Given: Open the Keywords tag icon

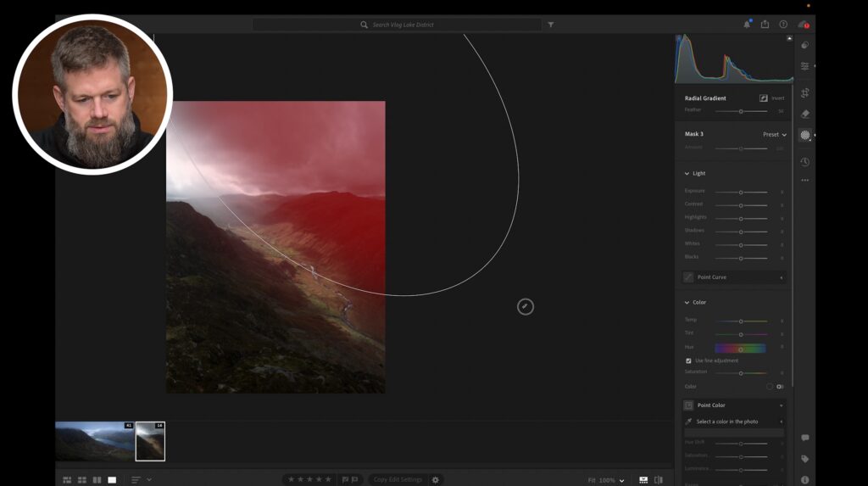Looking at the screenshot, I should 804,459.
